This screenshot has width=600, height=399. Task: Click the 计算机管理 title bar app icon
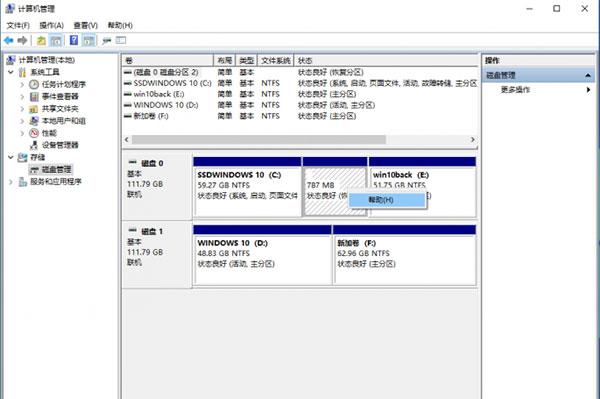(x=10, y=8)
